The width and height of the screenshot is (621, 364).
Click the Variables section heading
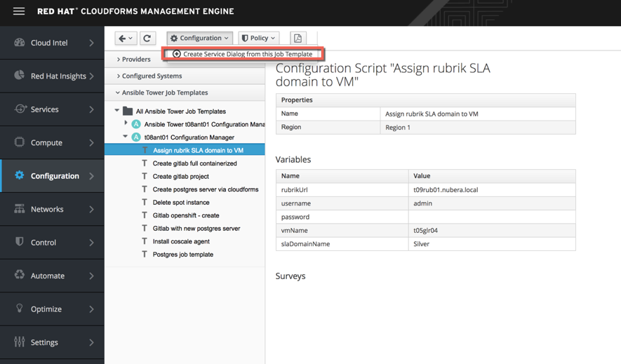293,159
